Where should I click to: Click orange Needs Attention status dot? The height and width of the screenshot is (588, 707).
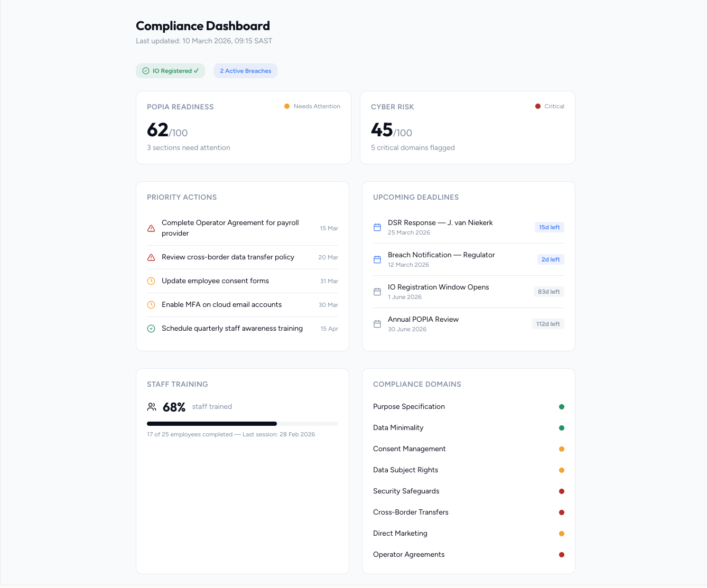pos(287,106)
